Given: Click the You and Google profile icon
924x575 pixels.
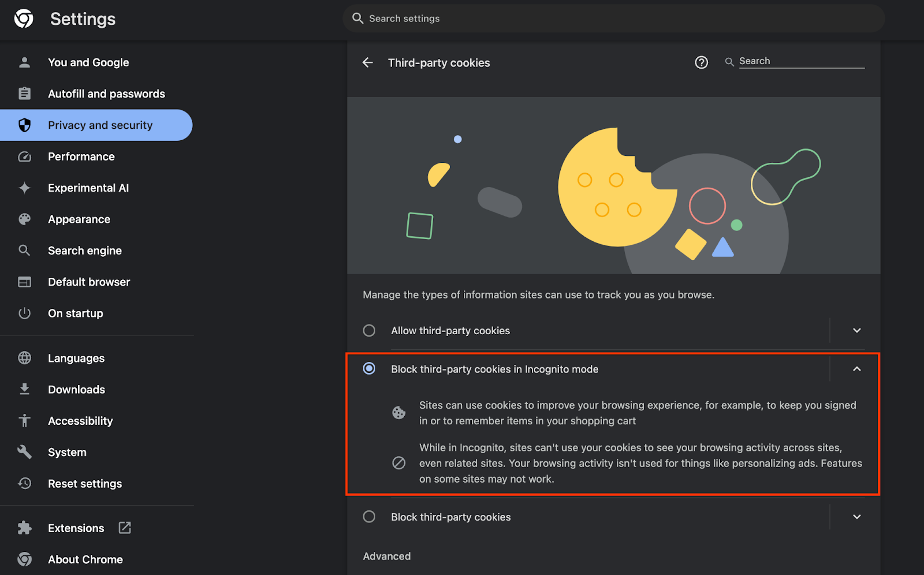Looking at the screenshot, I should click(24, 62).
